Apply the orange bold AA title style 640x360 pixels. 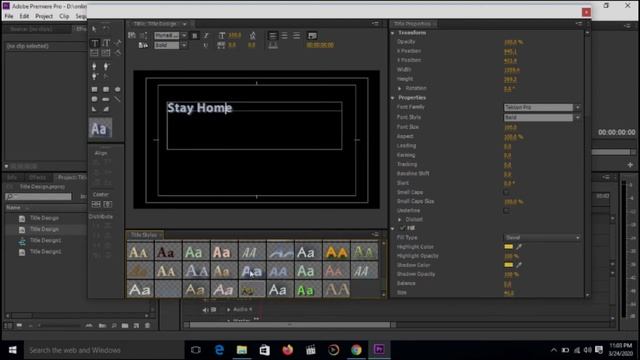(x=336, y=252)
